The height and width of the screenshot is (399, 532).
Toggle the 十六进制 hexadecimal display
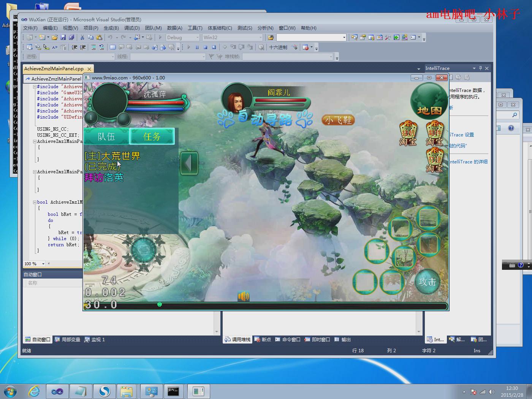[278, 47]
